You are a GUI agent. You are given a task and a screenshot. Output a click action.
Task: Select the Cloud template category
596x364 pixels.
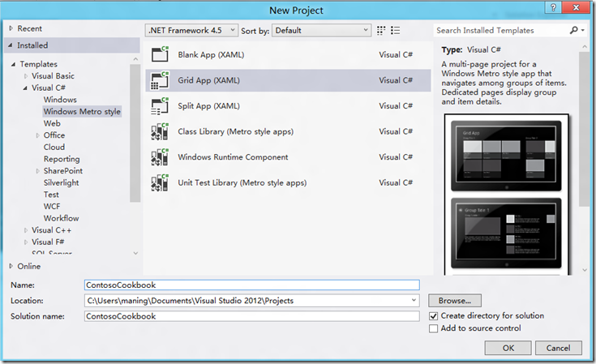[54, 147]
